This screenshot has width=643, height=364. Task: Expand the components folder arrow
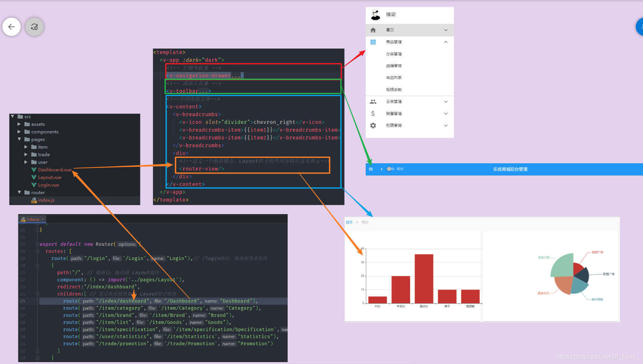point(19,132)
